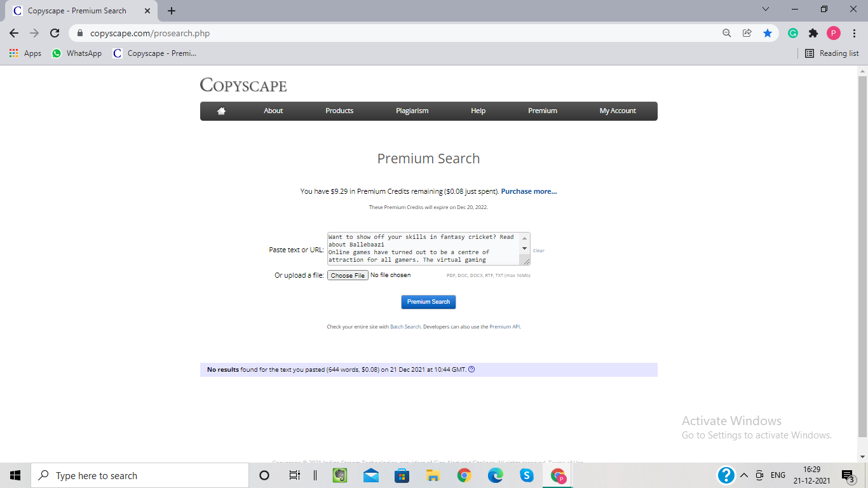Click the padlock site info icon
The image size is (868, 488).
[x=80, y=34]
